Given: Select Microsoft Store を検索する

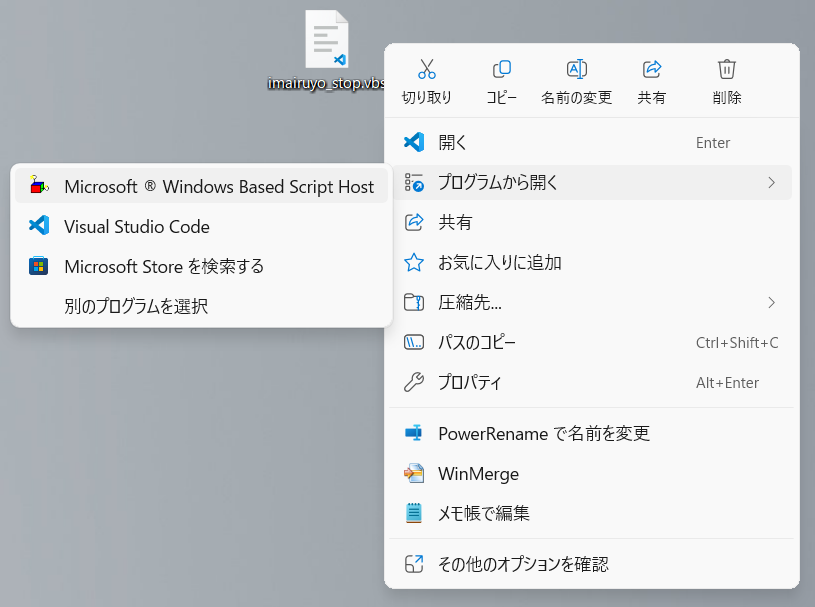Looking at the screenshot, I should tap(202, 266).
